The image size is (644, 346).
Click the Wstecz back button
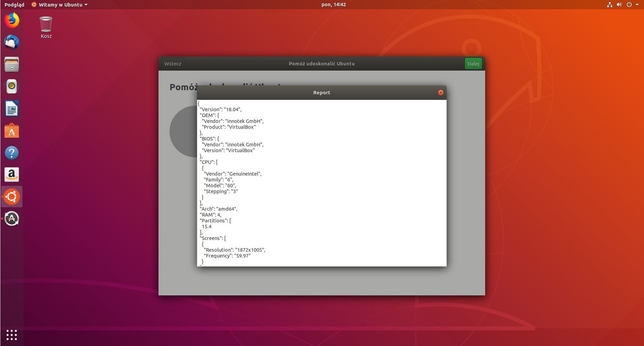pyautogui.click(x=173, y=64)
